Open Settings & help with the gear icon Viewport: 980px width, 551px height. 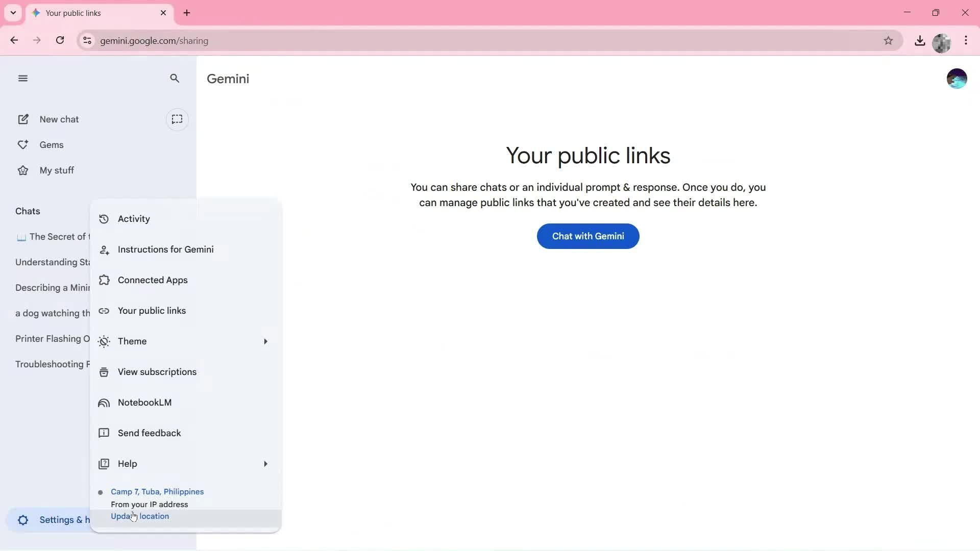pyautogui.click(x=22, y=520)
